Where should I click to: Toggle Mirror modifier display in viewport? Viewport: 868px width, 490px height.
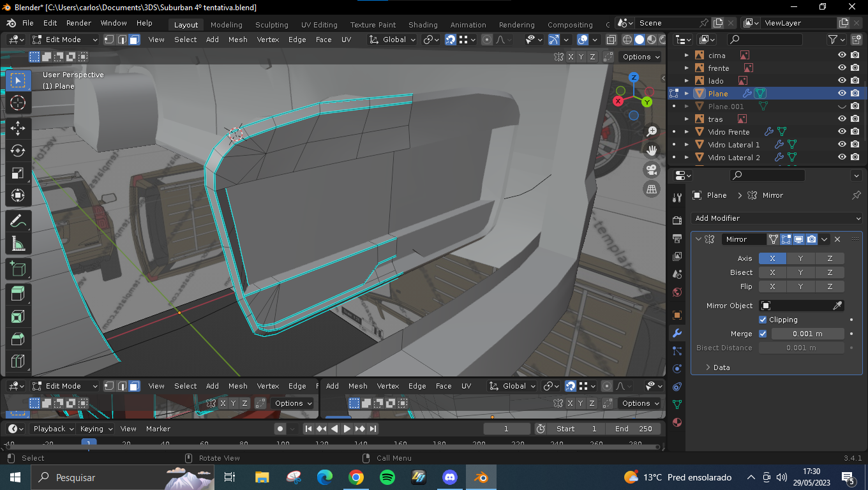(798, 239)
